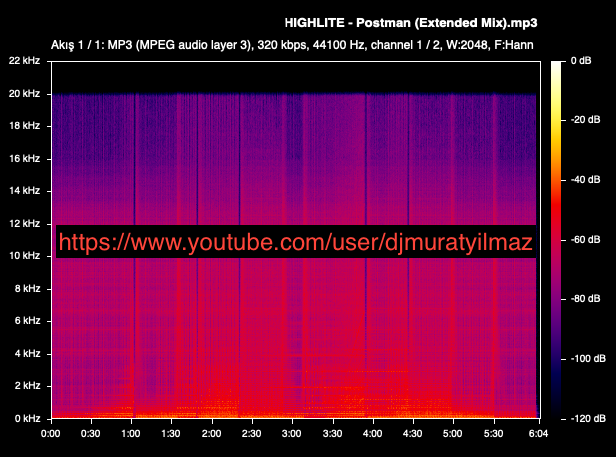The height and width of the screenshot is (457, 616).
Task: Select the 5:30 time axis label
Action: [493, 434]
